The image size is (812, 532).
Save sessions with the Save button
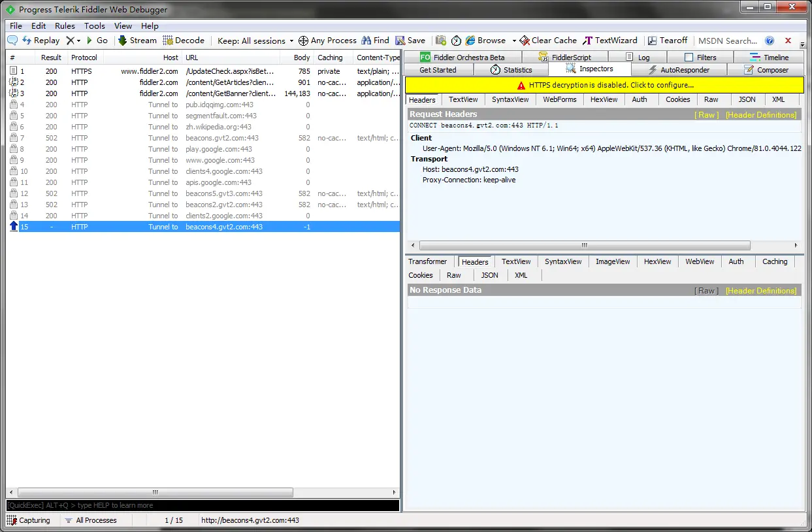(410, 41)
